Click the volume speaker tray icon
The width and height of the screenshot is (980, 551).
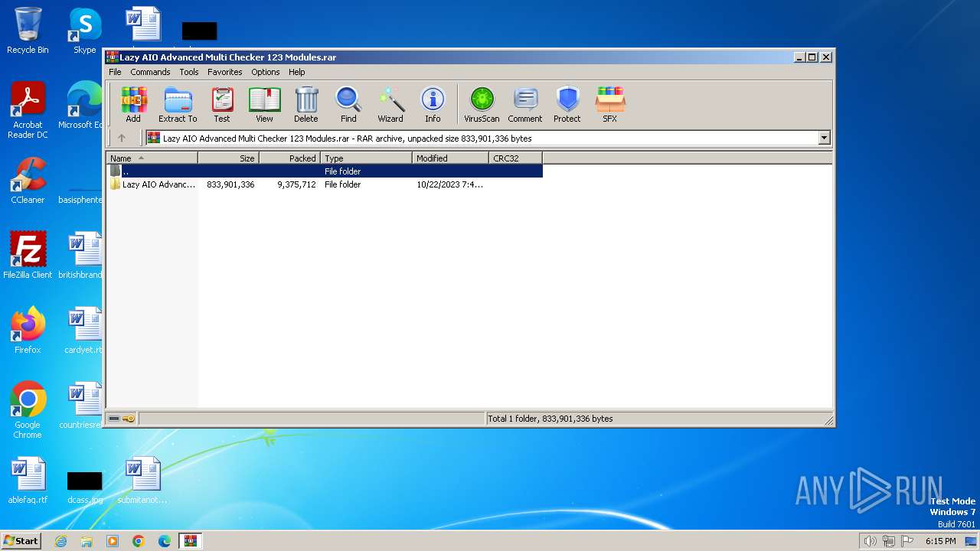point(870,541)
